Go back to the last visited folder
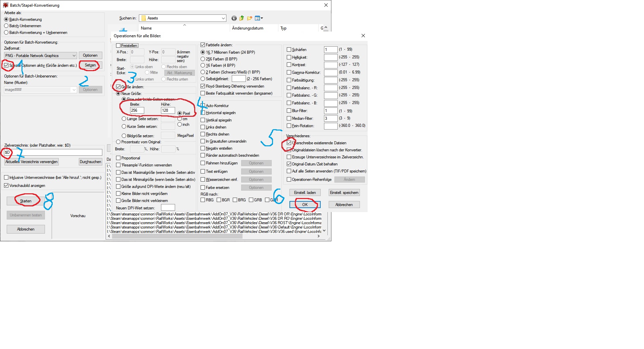The height and width of the screenshot is (349, 644). tap(234, 18)
